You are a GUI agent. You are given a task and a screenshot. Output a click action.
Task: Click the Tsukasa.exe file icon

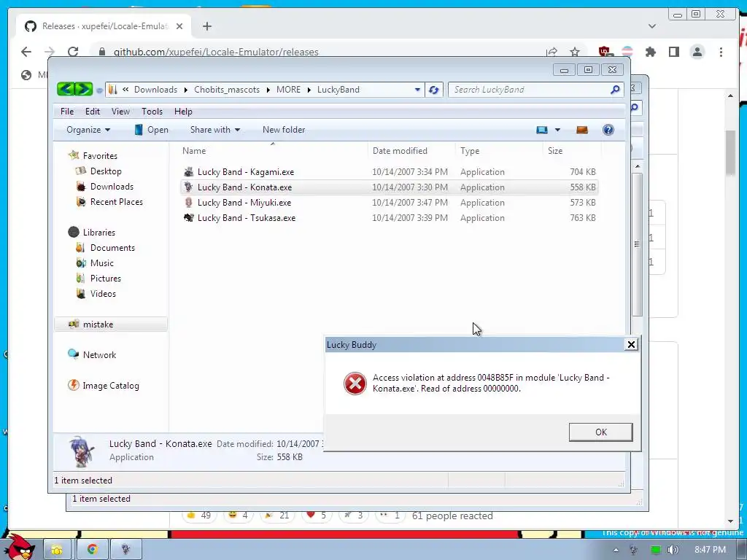click(189, 217)
